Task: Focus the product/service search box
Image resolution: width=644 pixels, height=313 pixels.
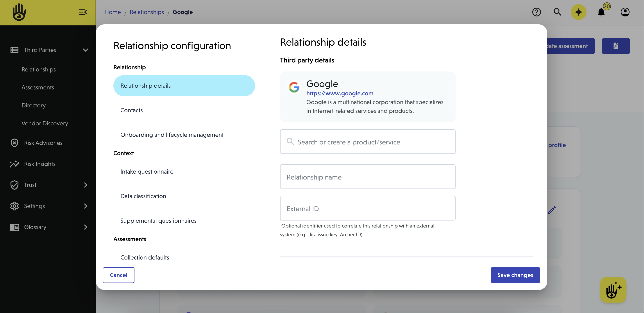Action: pos(367,142)
